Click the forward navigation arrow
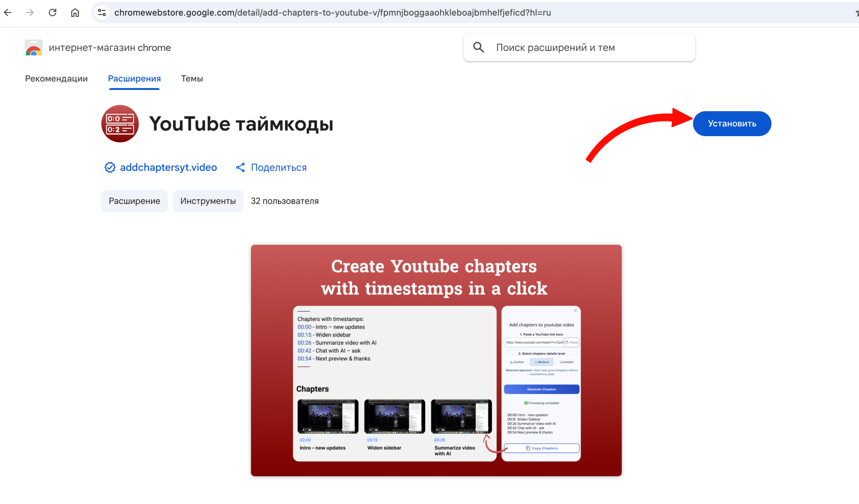Viewport: 859px width, 504px height. [x=30, y=13]
